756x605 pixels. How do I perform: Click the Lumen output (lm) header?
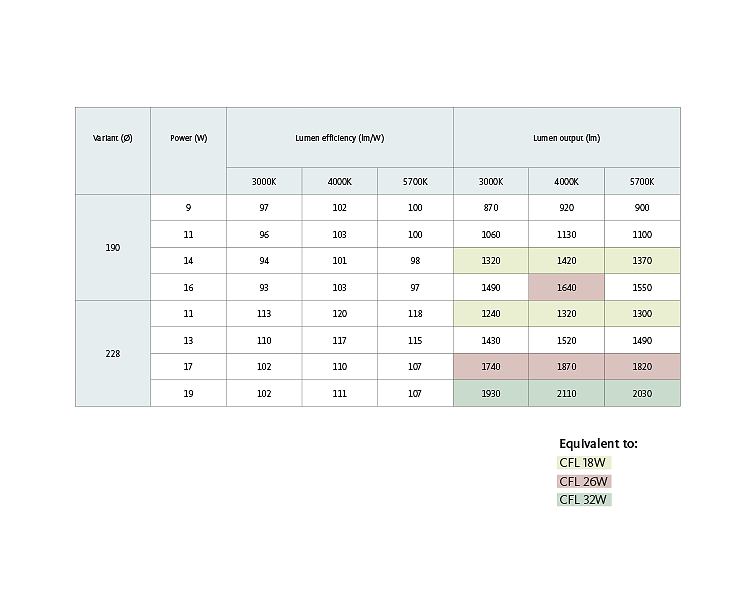pyautogui.click(x=567, y=138)
